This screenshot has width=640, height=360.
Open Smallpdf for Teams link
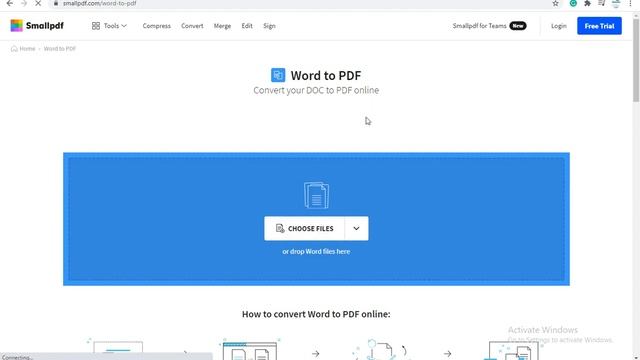point(489,26)
